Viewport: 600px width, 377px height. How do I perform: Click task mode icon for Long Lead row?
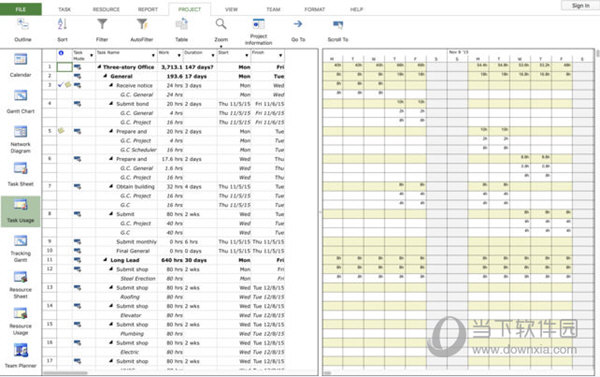(x=77, y=260)
